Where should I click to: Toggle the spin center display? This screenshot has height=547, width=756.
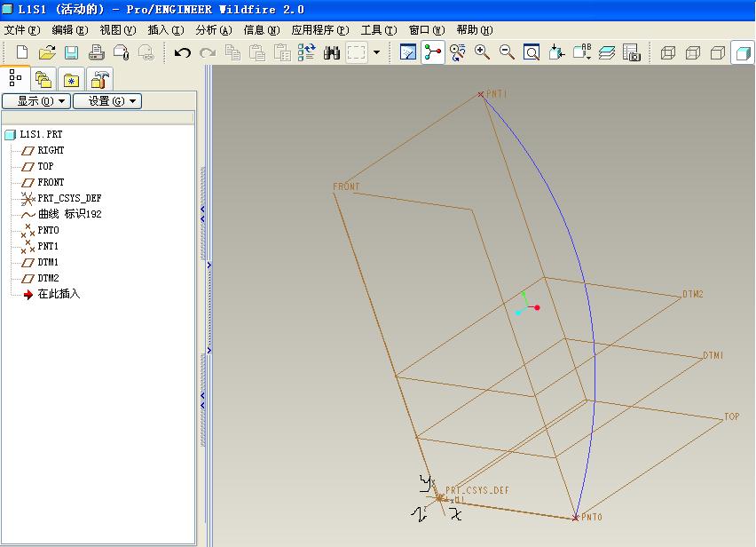(x=432, y=52)
